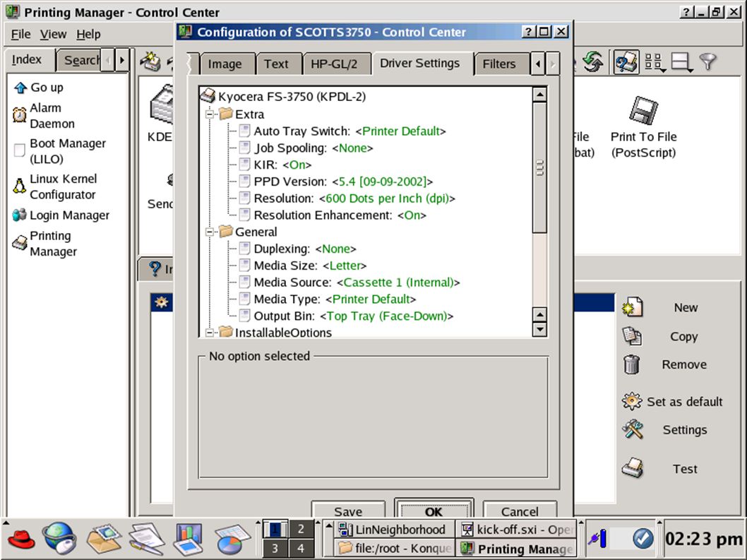Launch the presentation chart icon in panel
The image size is (747, 560).
(x=189, y=539)
